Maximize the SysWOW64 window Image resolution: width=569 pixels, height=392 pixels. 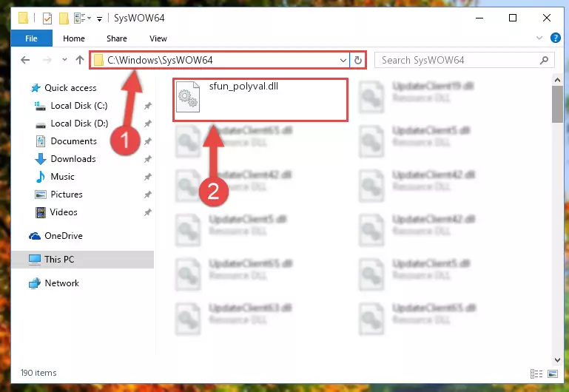point(513,18)
